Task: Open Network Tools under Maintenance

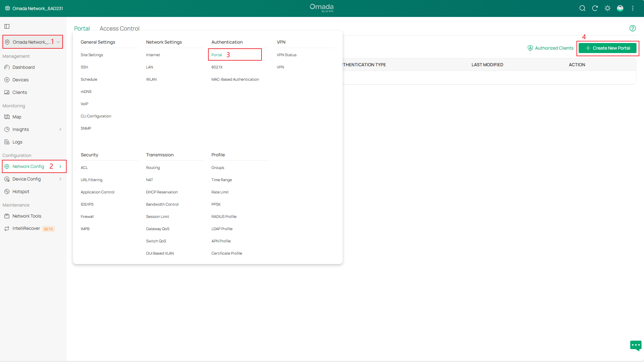Action: click(x=27, y=216)
